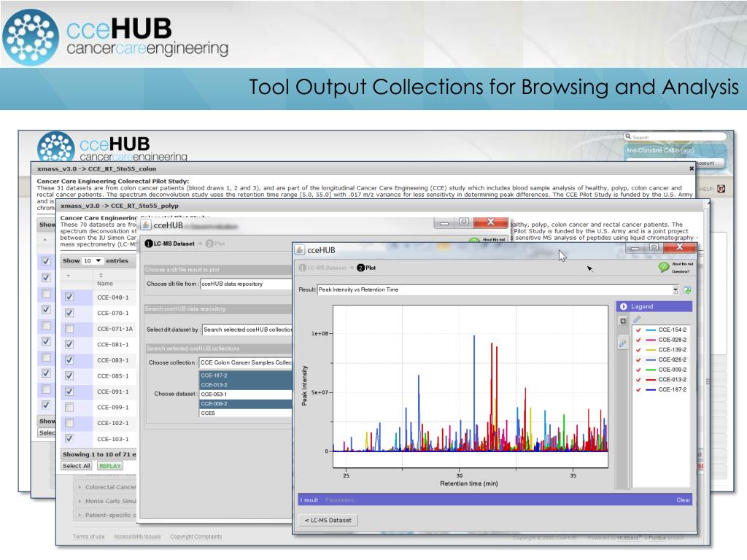Open the Terms of use link

(x=88, y=537)
